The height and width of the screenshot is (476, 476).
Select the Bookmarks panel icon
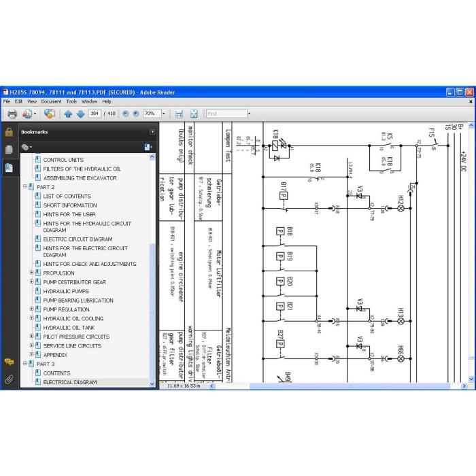9,167
